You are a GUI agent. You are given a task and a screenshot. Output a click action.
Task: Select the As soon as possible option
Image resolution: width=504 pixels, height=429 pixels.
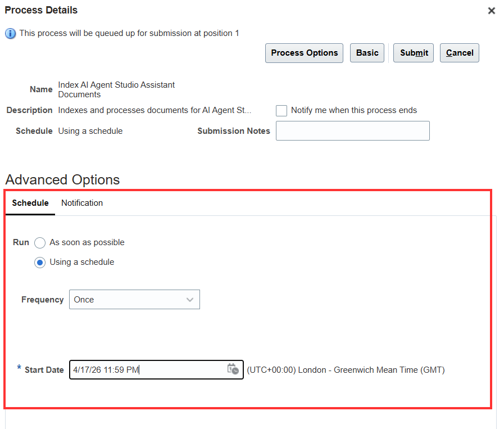(40, 243)
